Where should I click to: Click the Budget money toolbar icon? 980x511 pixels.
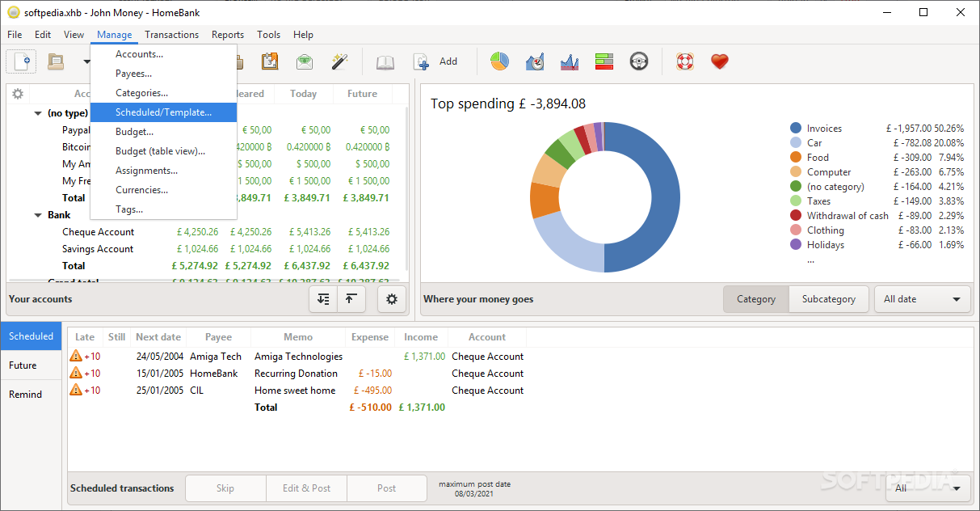coord(305,61)
